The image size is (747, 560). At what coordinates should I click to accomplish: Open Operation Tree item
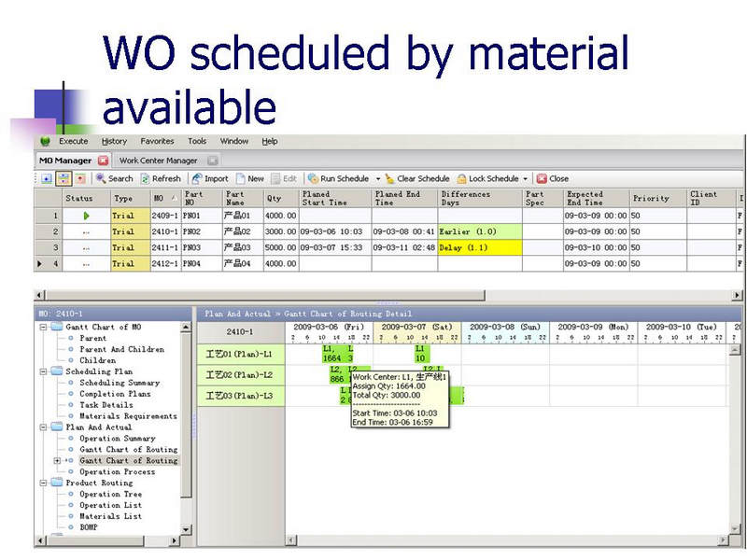(x=110, y=494)
